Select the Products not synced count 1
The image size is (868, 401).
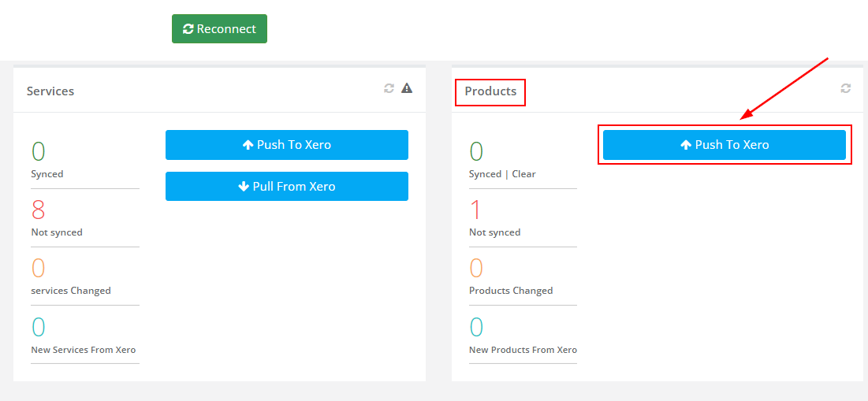click(475, 210)
